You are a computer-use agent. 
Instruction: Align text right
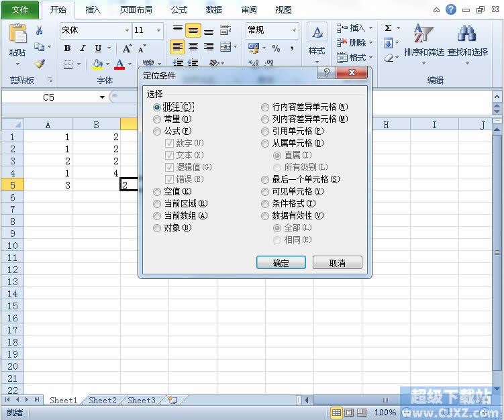pos(209,47)
